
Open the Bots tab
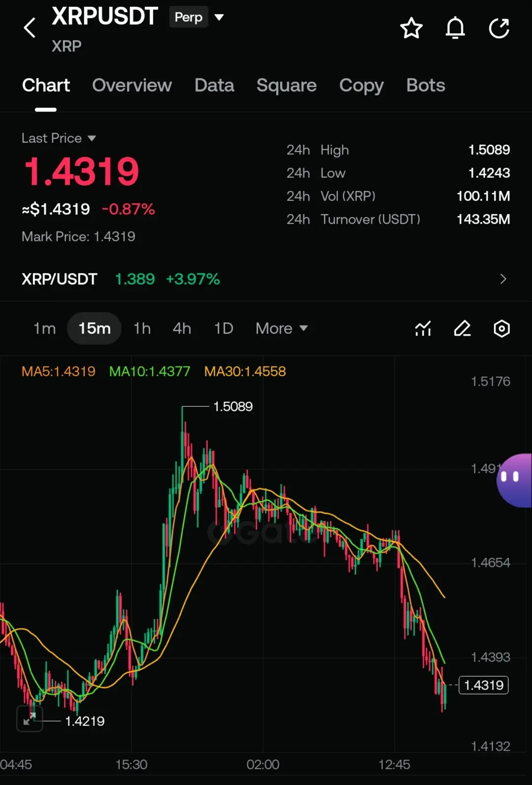[x=426, y=85]
